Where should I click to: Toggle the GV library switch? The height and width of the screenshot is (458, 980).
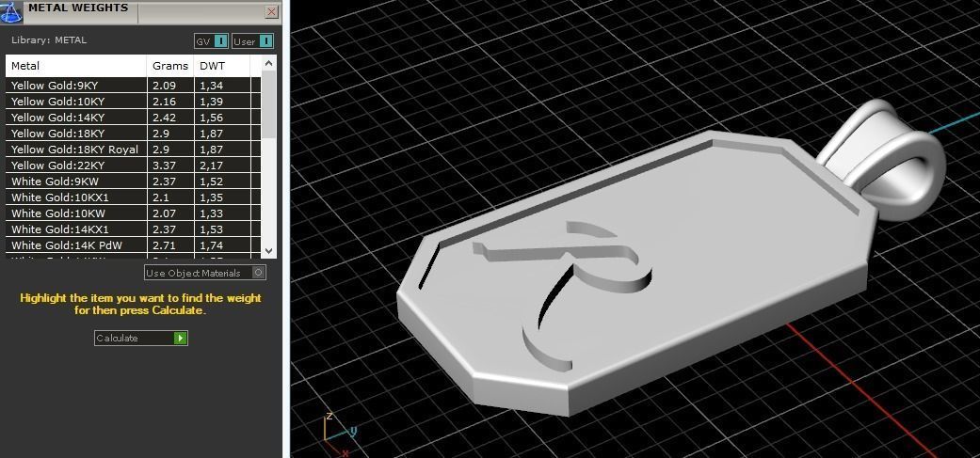[211, 41]
